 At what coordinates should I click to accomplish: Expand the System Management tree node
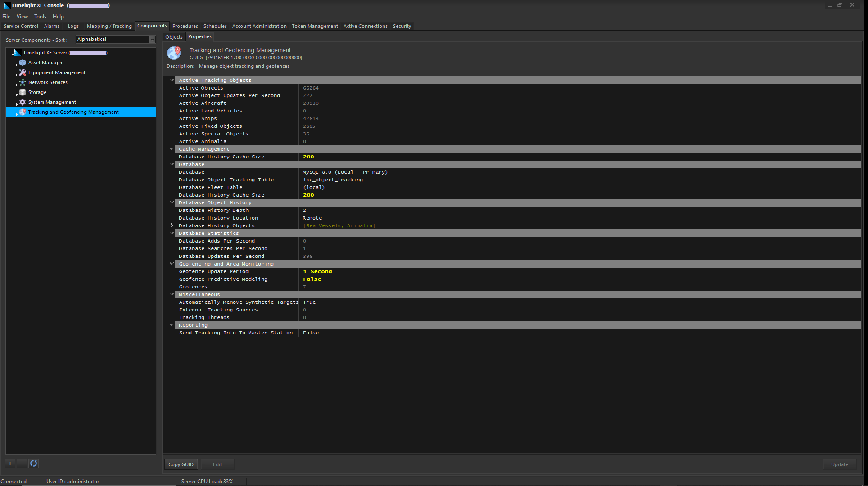(16, 104)
